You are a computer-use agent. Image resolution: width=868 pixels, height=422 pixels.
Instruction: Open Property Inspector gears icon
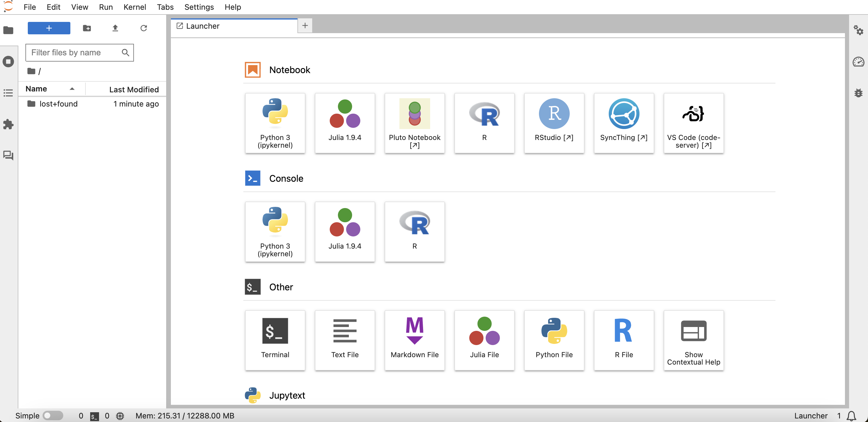pyautogui.click(x=858, y=30)
